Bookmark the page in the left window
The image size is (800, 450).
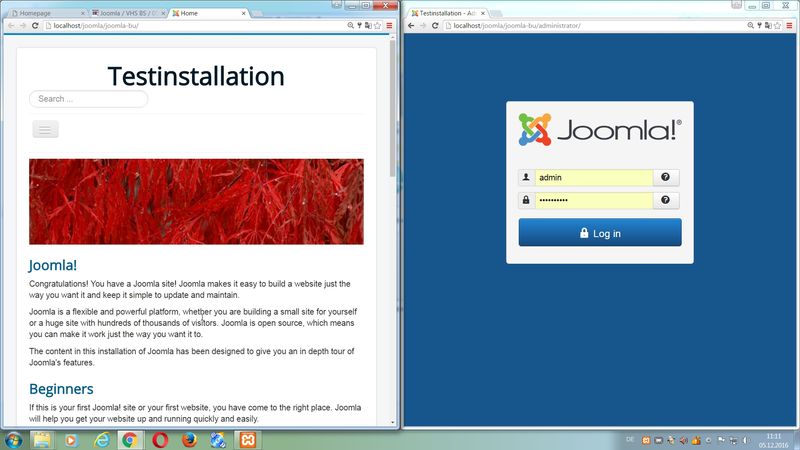(x=378, y=26)
